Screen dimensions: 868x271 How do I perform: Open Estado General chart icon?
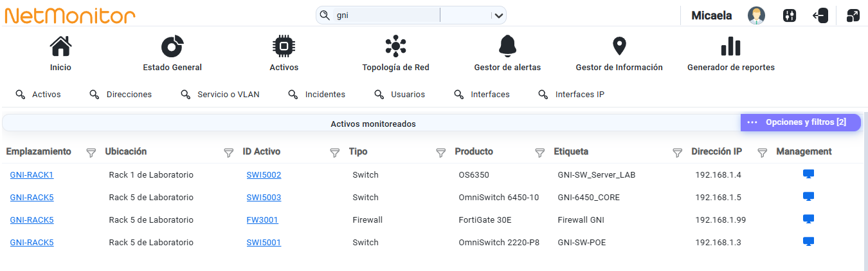pyautogui.click(x=172, y=46)
